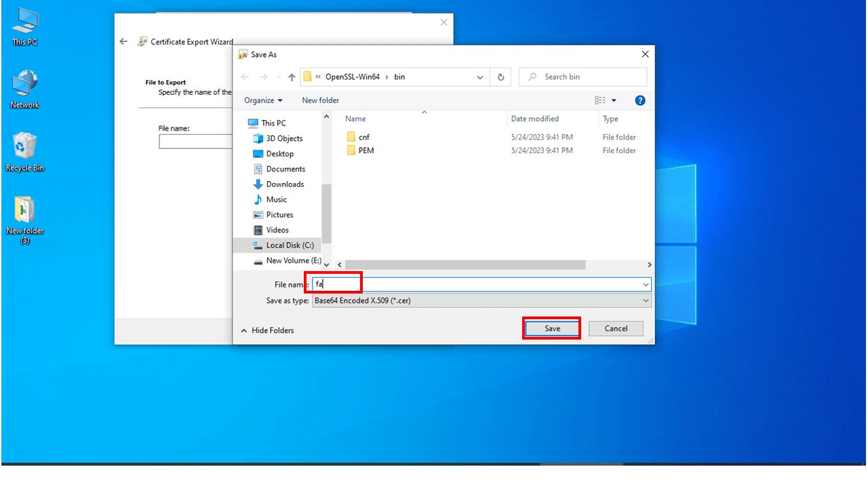Select Downloads in navigation pane
Image resolution: width=868 pixels, height=488 pixels.
pos(285,184)
